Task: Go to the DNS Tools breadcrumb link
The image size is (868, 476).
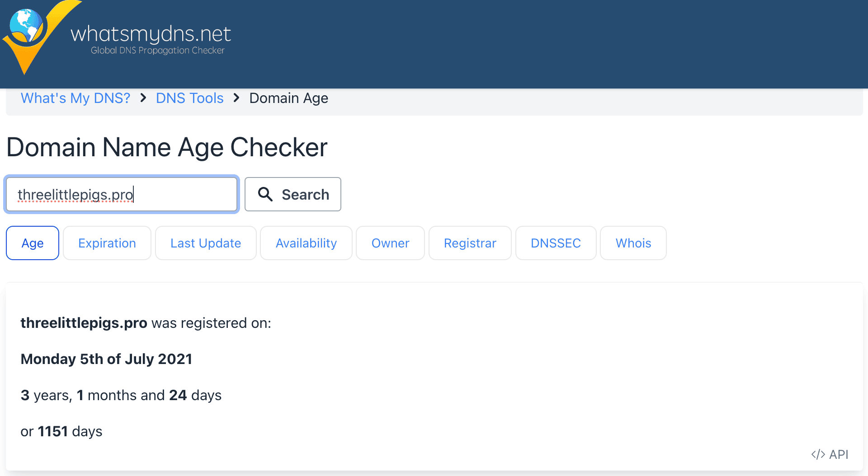Action: (189, 98)
